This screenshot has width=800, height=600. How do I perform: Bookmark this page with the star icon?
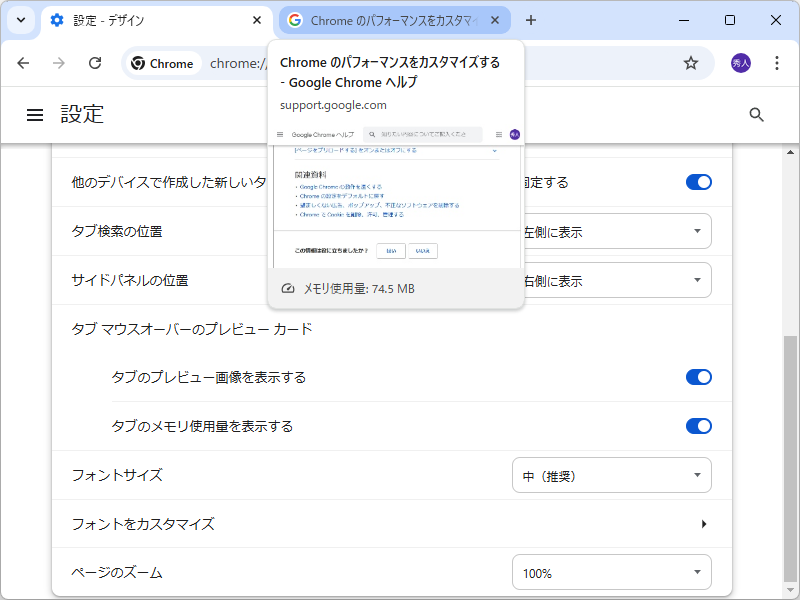pos(691,62)
